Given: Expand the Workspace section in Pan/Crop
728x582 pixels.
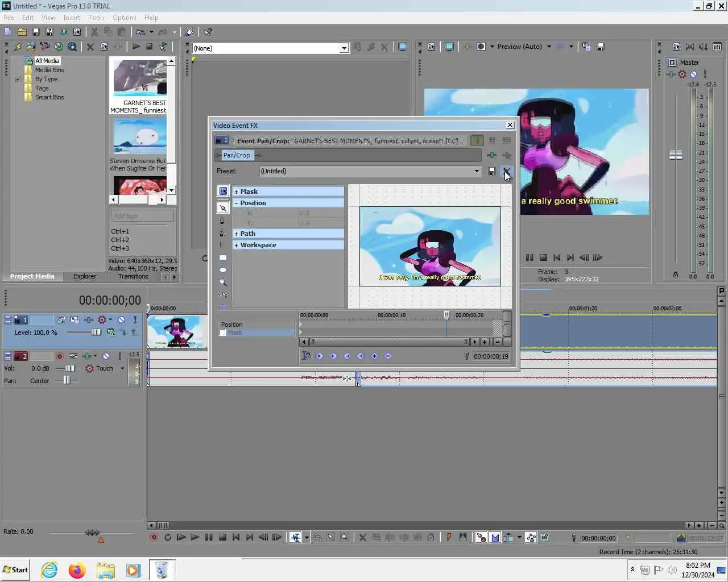Looking at the screenshot, I should coord(236,246).
